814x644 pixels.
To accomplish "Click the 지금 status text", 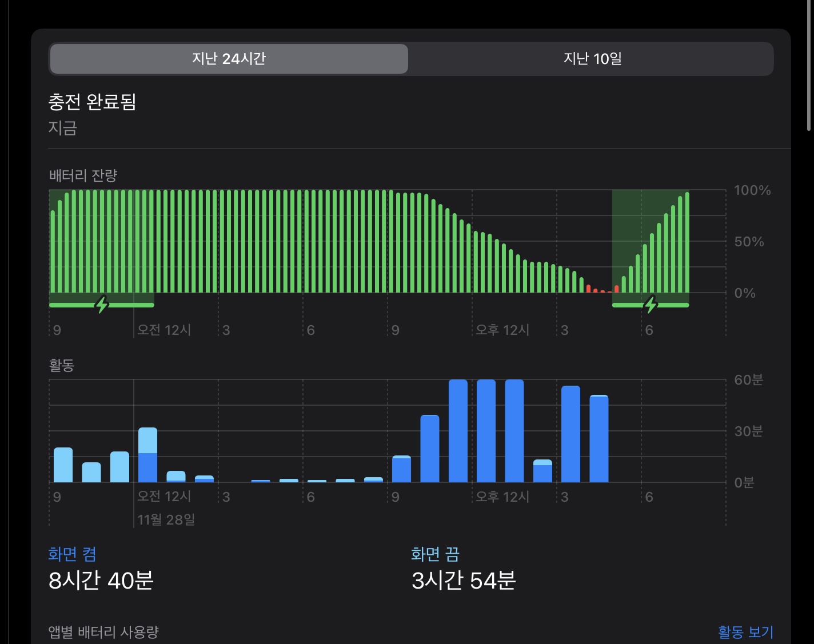I will pos(62,127).
